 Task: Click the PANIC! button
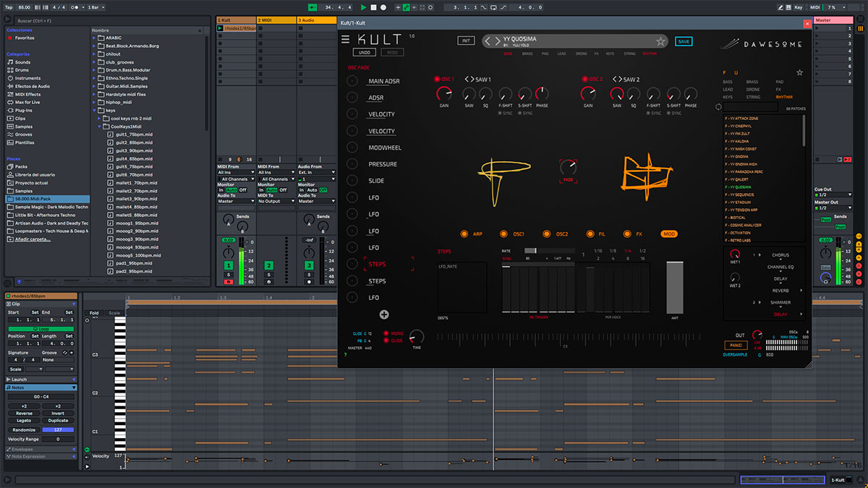point(734,345)
